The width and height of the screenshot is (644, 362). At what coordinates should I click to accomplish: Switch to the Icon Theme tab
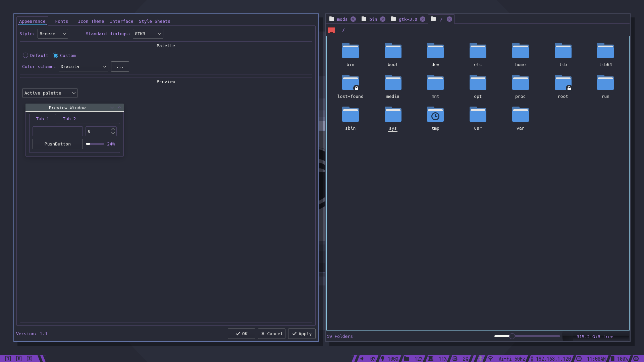(x=91, y=21)
